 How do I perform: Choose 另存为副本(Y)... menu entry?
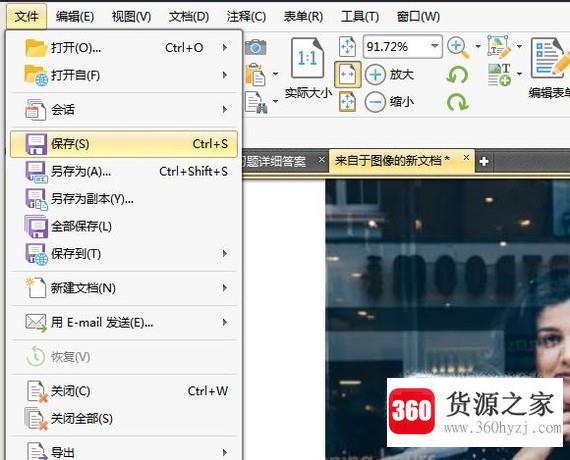coord(124,199)
